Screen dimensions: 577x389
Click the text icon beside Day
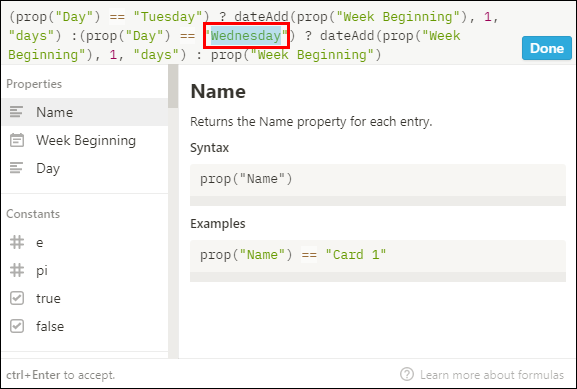click(17, 168)
